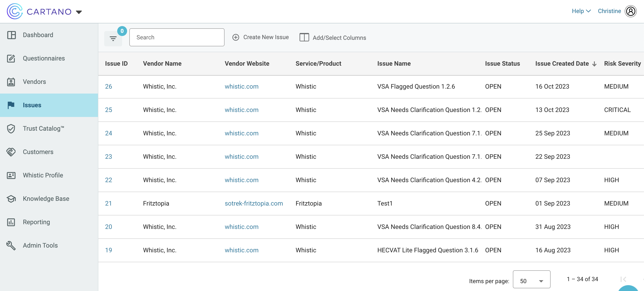The image size is (644, 291).
Task: Open Add/Select Columns label
Action: click(x=339, y=38)
